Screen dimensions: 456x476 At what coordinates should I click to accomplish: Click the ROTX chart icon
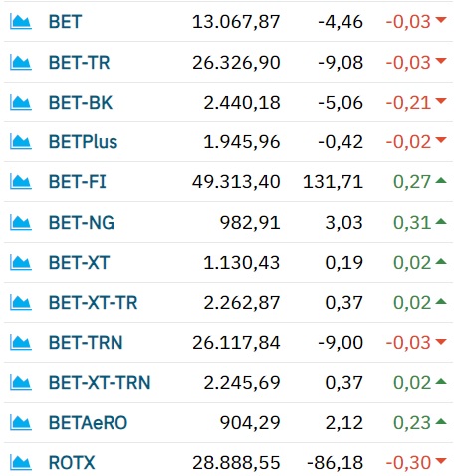click(21, 463)
